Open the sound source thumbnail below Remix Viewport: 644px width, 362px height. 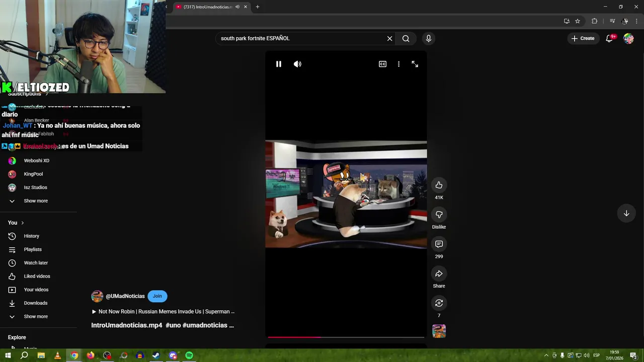click(x=439, y=331)
